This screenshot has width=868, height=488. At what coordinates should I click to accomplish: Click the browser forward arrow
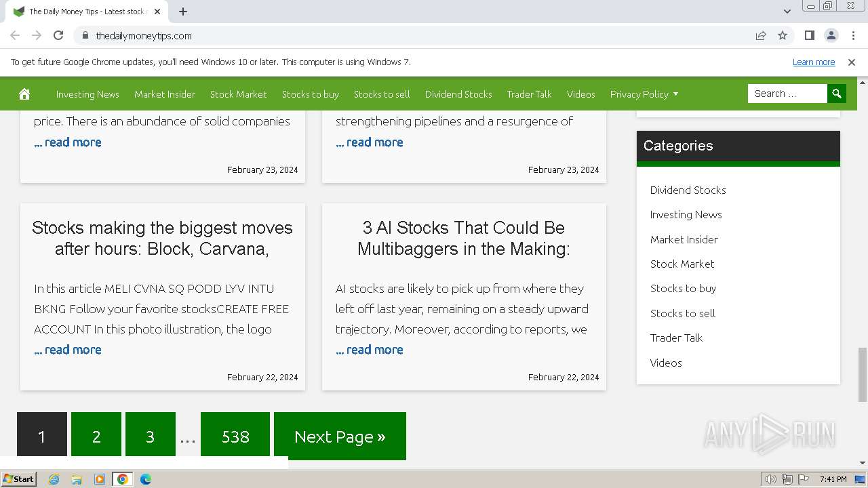click(37, 35)
